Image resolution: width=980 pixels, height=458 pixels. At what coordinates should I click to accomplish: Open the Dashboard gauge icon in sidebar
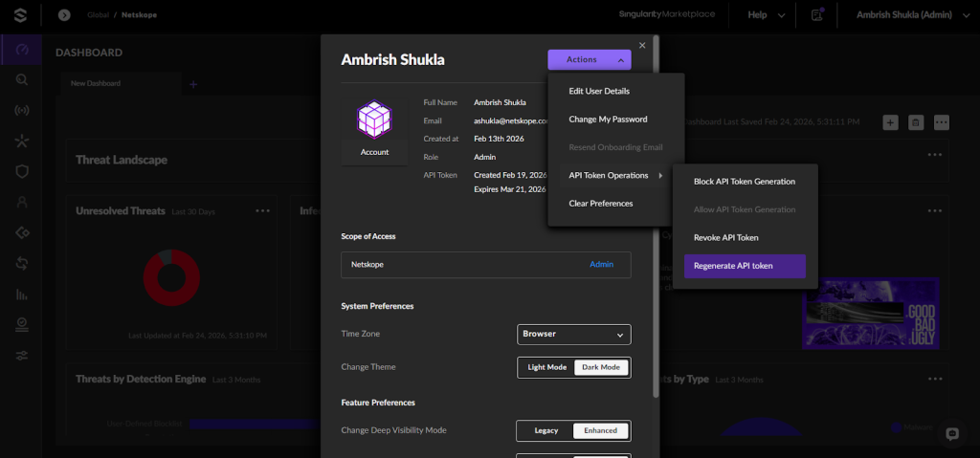(22, 50)
